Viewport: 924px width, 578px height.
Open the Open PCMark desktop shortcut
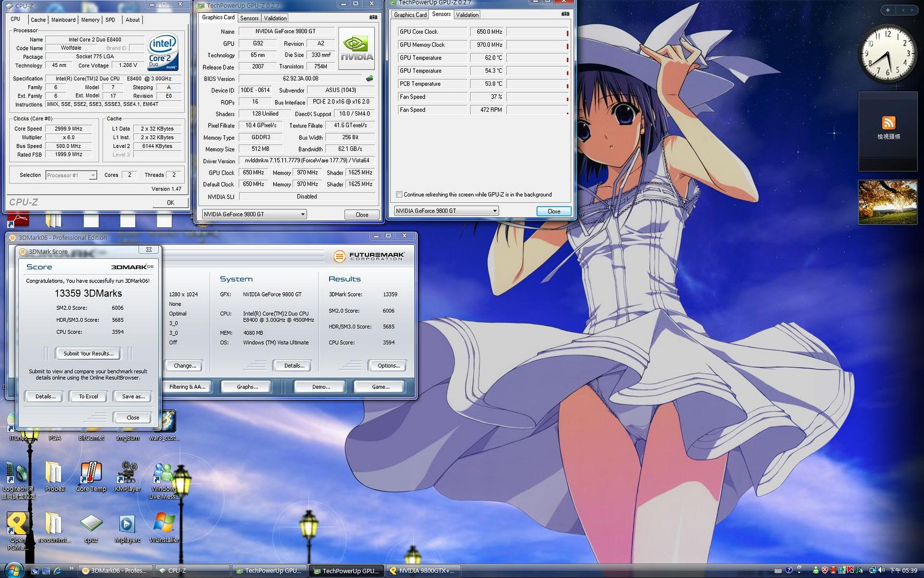click(18, 531)
